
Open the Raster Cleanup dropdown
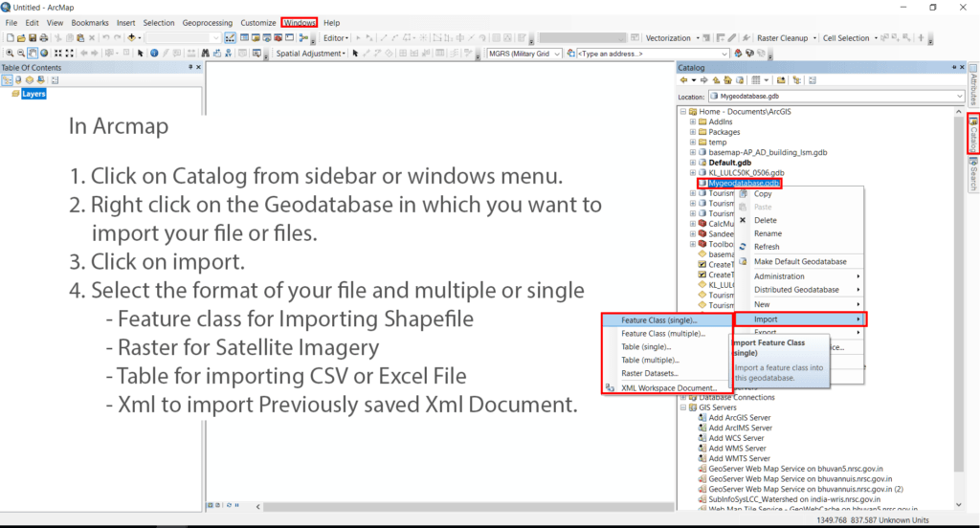click(787, 38)
